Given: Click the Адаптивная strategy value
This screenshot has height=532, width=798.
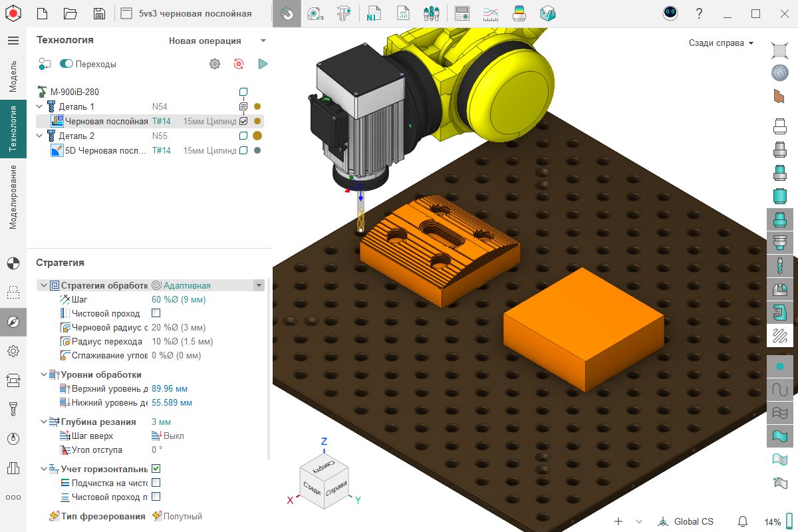Looking at the screenshot, I should pos(186,285).
